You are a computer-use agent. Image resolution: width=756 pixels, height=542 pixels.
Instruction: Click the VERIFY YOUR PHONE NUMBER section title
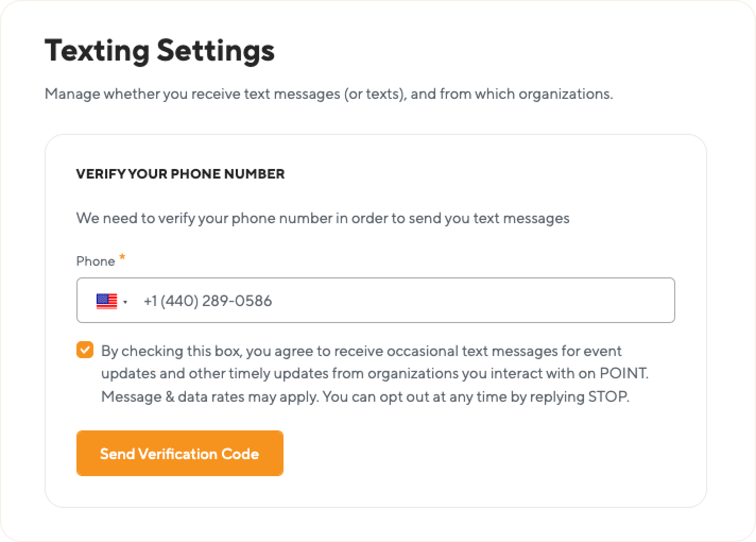point(181,174)
